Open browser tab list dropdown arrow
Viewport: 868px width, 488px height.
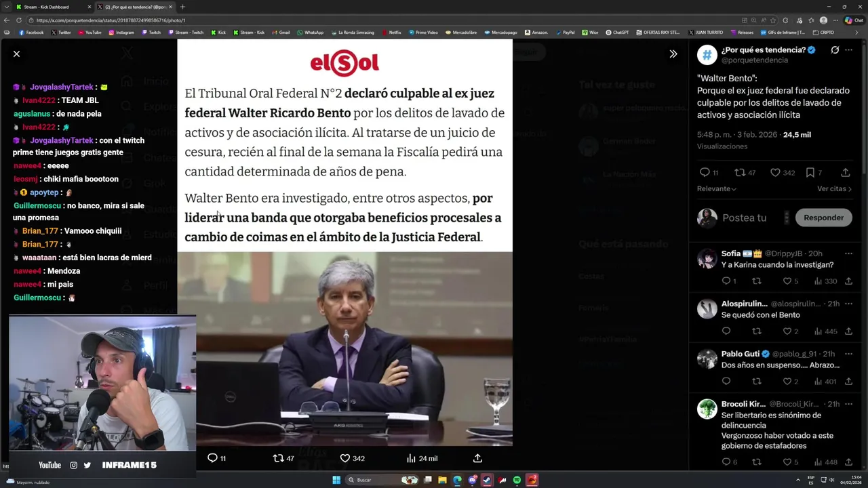7,7
